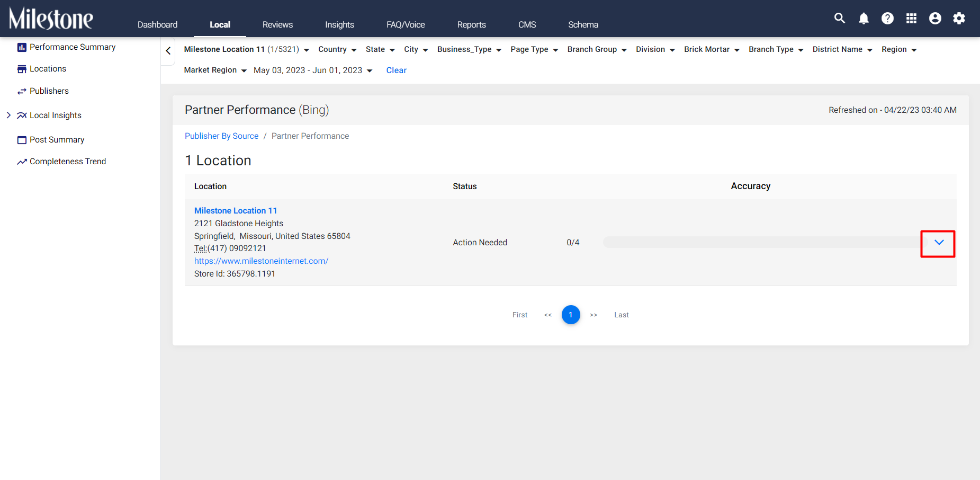Open the Page Type filter dropdown

click(534, 49)
